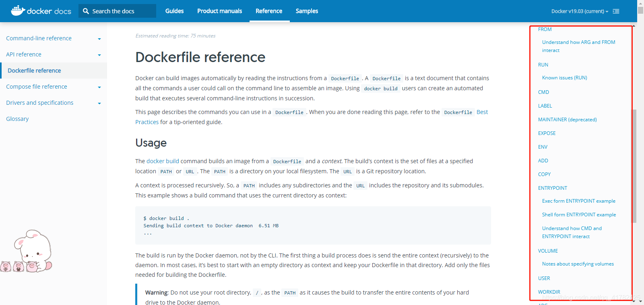Click the Usage heading
The width and height of the screenshot is (644, 305).
click(151, 143)
